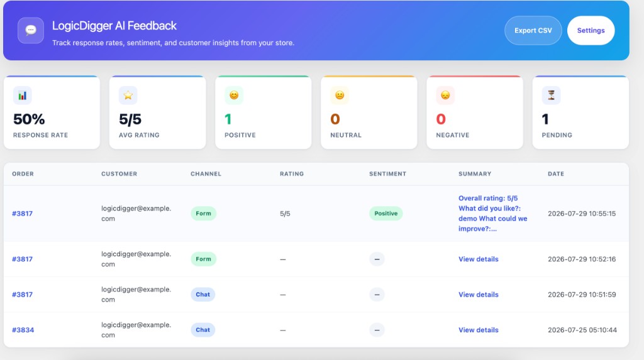Image resolution: width=644 pixels, height=360 pixels.
Task: Click the LogicDigger AI Feedback title
Action: (114, 26)
